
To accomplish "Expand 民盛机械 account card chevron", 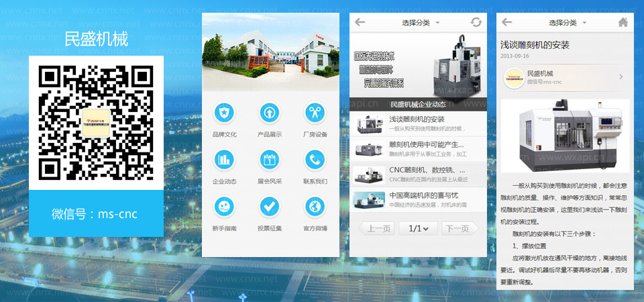I will coord(621,77).
